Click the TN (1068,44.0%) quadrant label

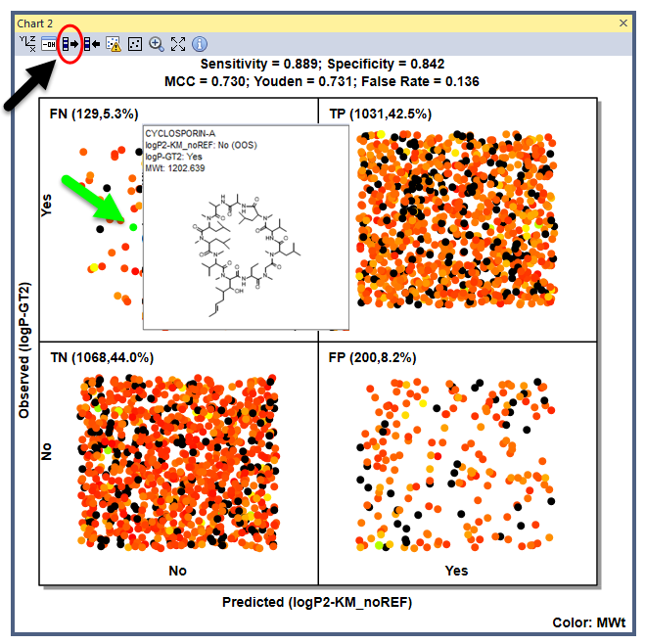[x=102, y=357]
